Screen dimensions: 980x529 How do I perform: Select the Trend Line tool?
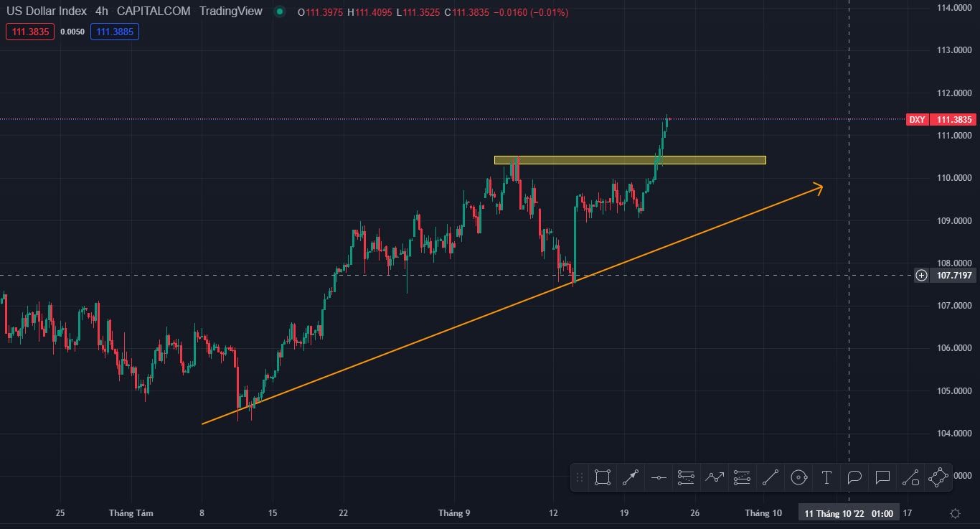coord(771,477)
